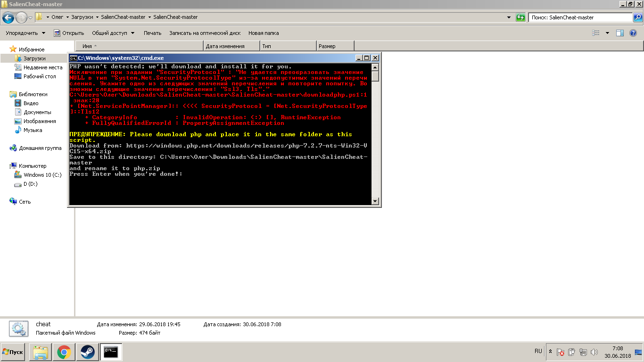Select Избранное in the navigation pane
Viewport: 644px width, 362px height.
pyautogui.click(x=32, y=49)
